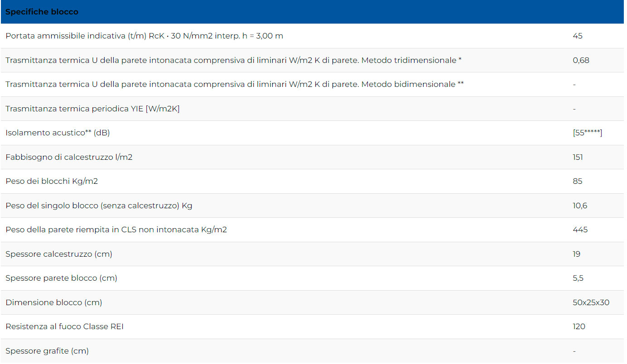Click the 'Spessore calcestruzzo (cm)' label
Viewport: 627px width, 364px height.
tap(59, 254)
